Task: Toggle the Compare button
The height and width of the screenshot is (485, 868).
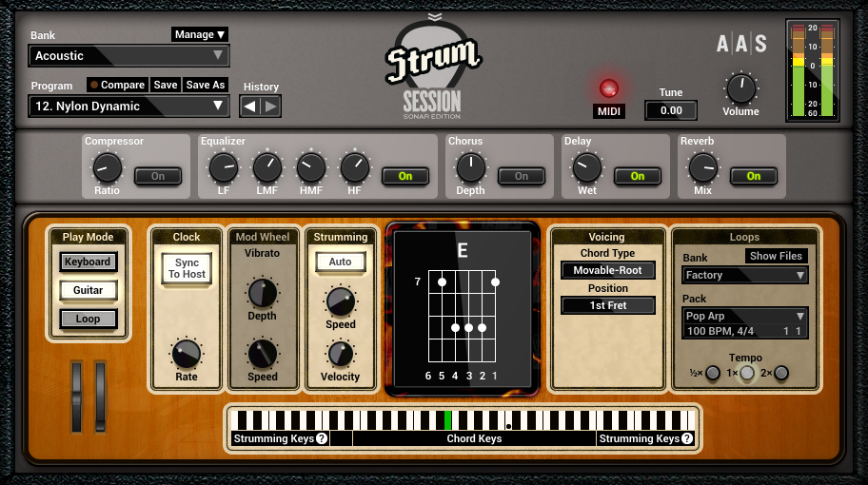Action: point(117,85)
